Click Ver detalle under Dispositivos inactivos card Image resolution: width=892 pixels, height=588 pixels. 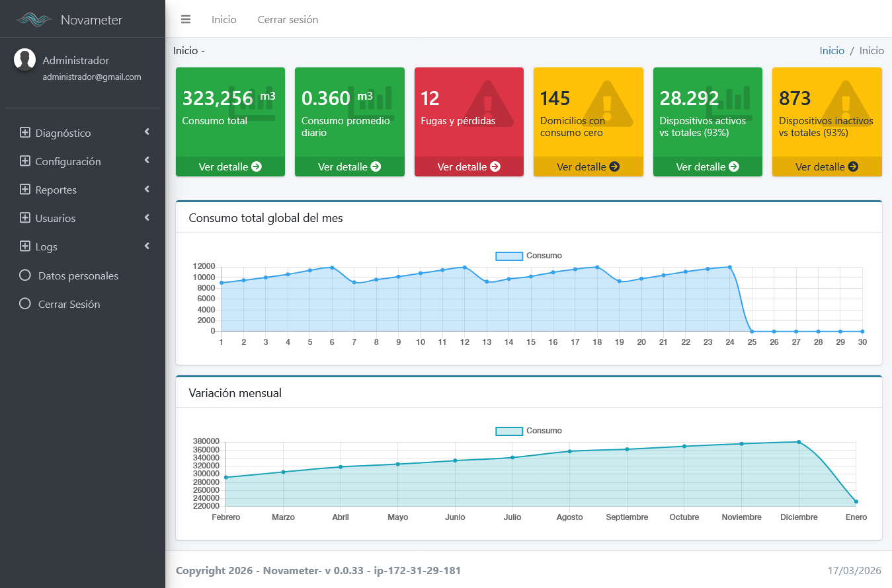[x=827, y=166]
